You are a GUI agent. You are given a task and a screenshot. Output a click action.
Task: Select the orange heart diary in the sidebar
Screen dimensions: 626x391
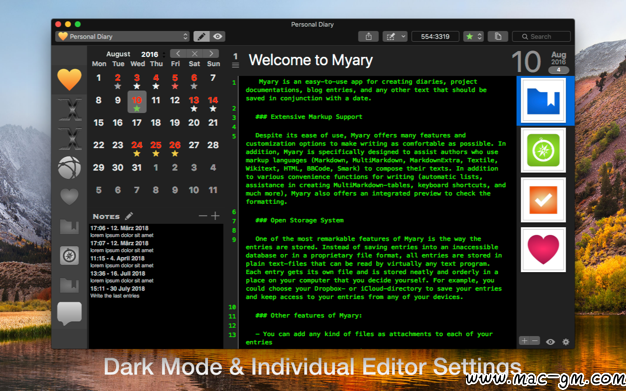click(x=69, y=79)
